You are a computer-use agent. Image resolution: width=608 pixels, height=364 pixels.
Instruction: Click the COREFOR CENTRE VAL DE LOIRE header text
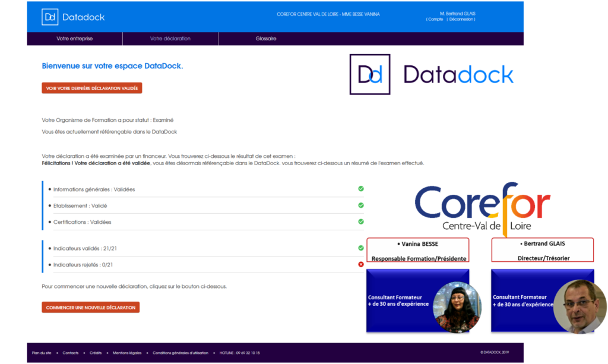coord(328,14)
